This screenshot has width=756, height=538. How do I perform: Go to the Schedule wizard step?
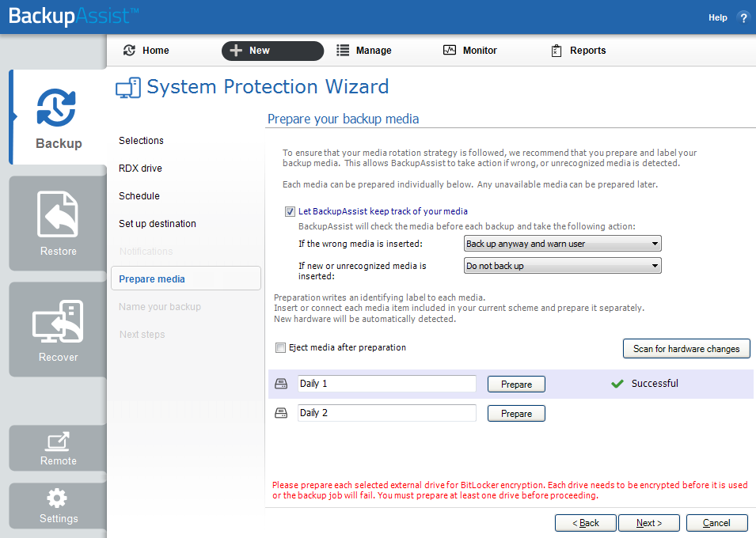tap(139, 196)
